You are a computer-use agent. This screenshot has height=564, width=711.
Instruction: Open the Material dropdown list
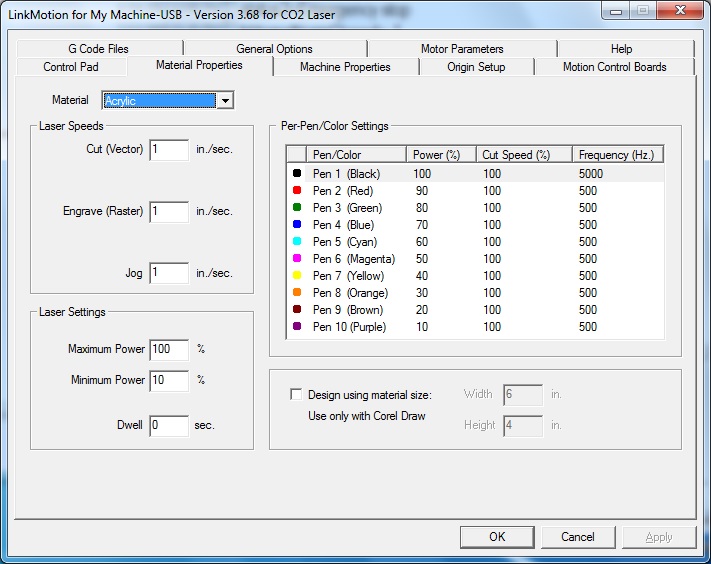225,101
